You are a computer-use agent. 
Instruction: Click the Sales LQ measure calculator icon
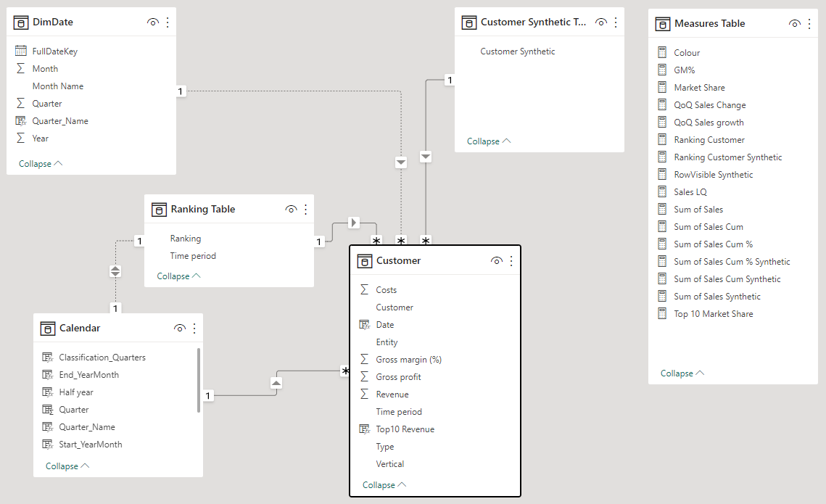tap(662, 191)
